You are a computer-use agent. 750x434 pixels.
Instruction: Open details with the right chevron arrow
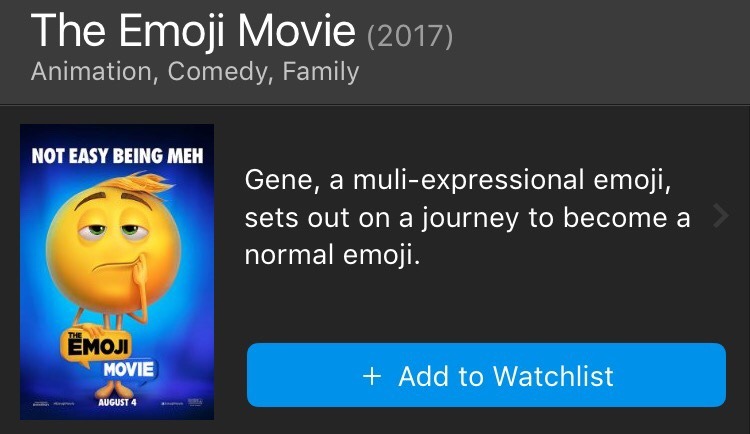[721, 216]
